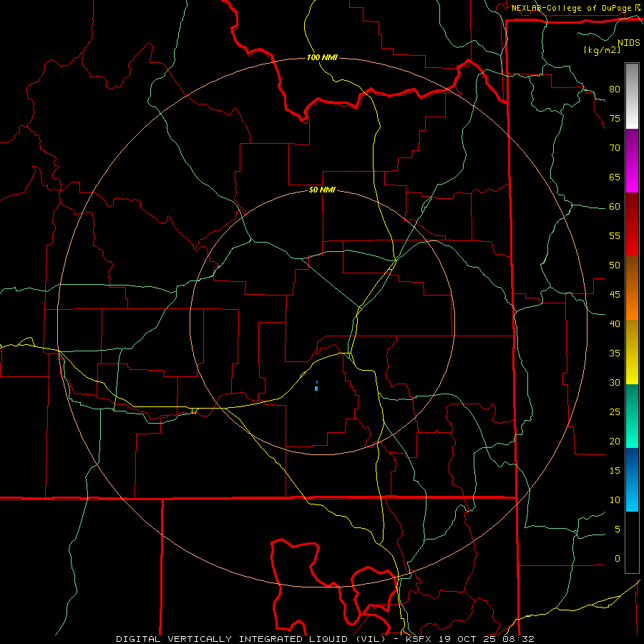Select the orange 40–45 color scale segment

coord(632,288)
